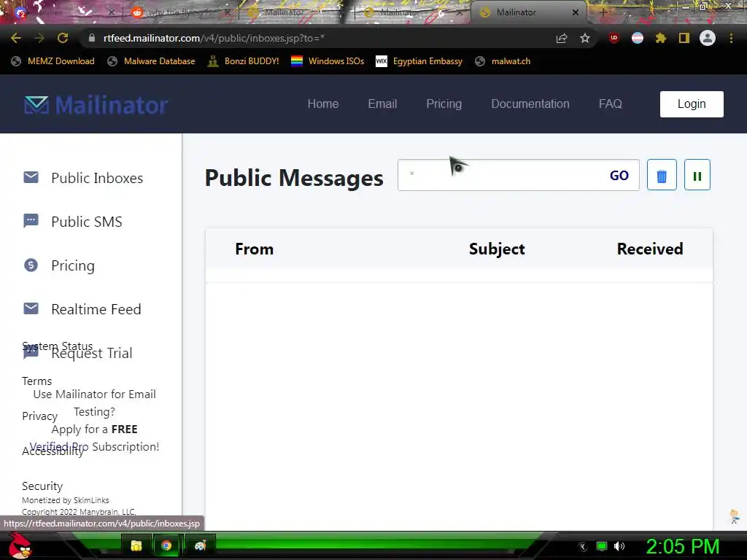Screen dimensions: 747x560
Task: Toggle the browser side panel icon
Action: pyautogui.click(x=684, y=38)
